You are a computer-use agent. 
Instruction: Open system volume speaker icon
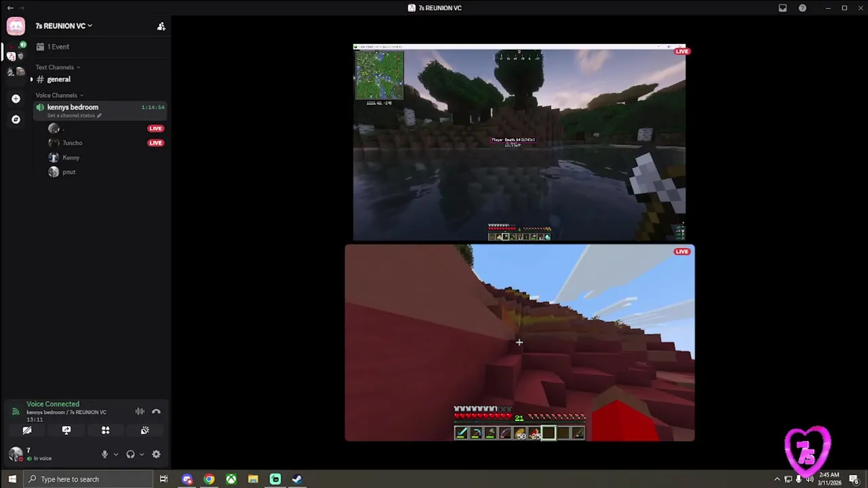click(810, 479)
